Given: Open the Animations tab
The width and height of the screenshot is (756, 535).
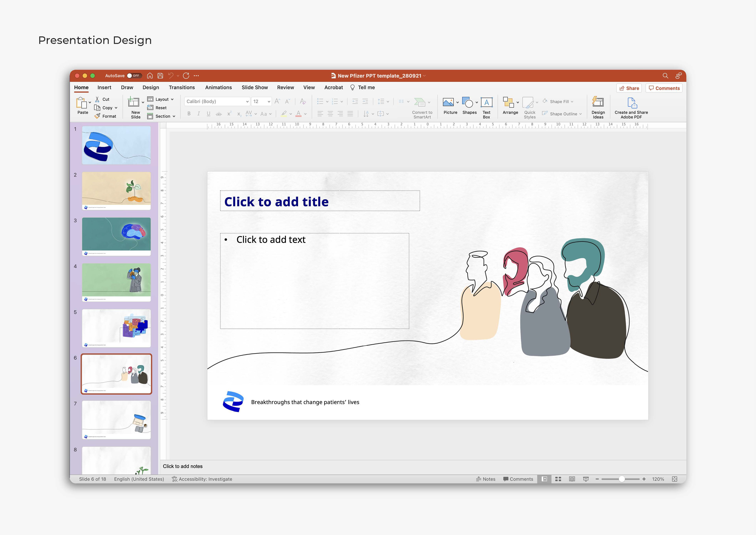Looking at the screenshot, I should point(218,87).
